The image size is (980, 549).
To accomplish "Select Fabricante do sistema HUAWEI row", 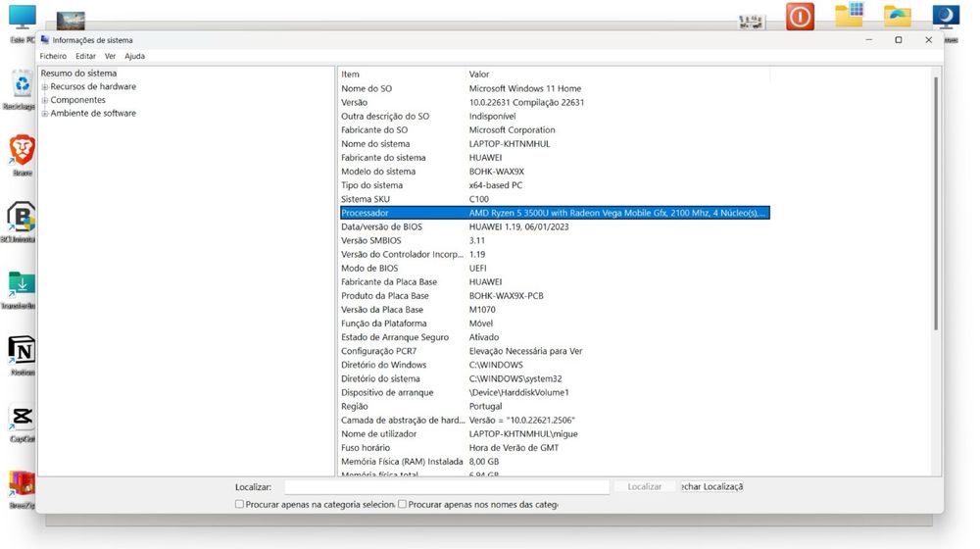I will pyautogui.click(x=555, y=158).
